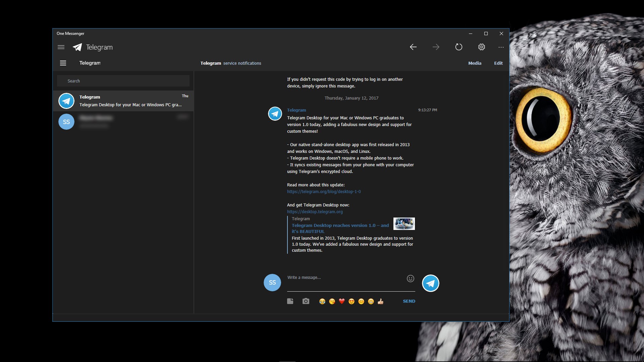Click the Telegram paper plane logo in header
The width and height of the screenshot is (644, 362).
coord(77,47)
